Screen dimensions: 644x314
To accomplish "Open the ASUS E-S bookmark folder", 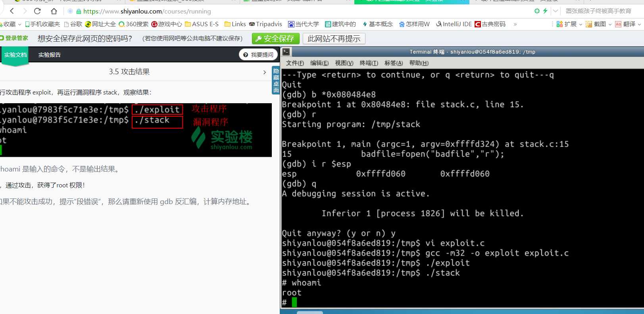I will [202, 24].
